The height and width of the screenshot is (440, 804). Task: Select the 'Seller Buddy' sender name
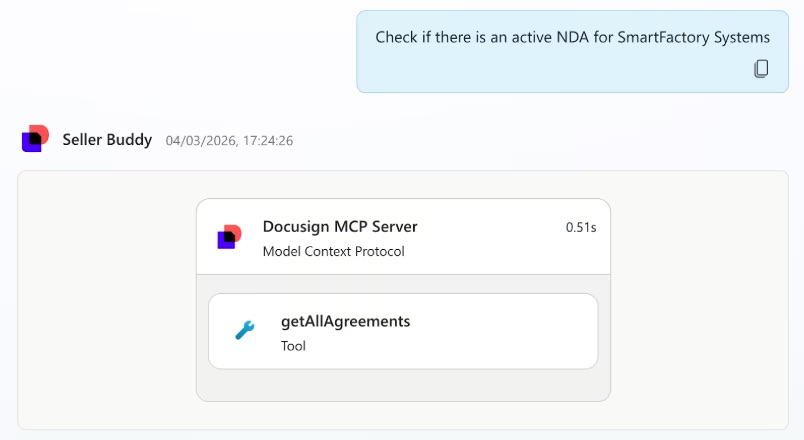click(x=107, y=139)
